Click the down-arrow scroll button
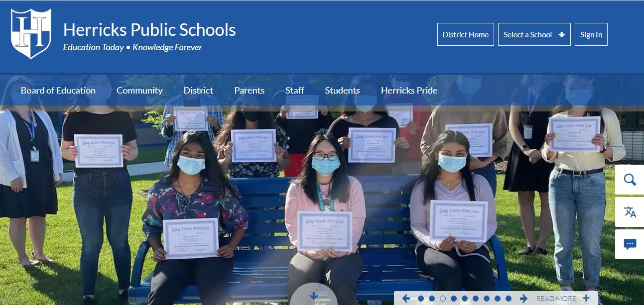The image size is (644, 305). pos(314,296)
